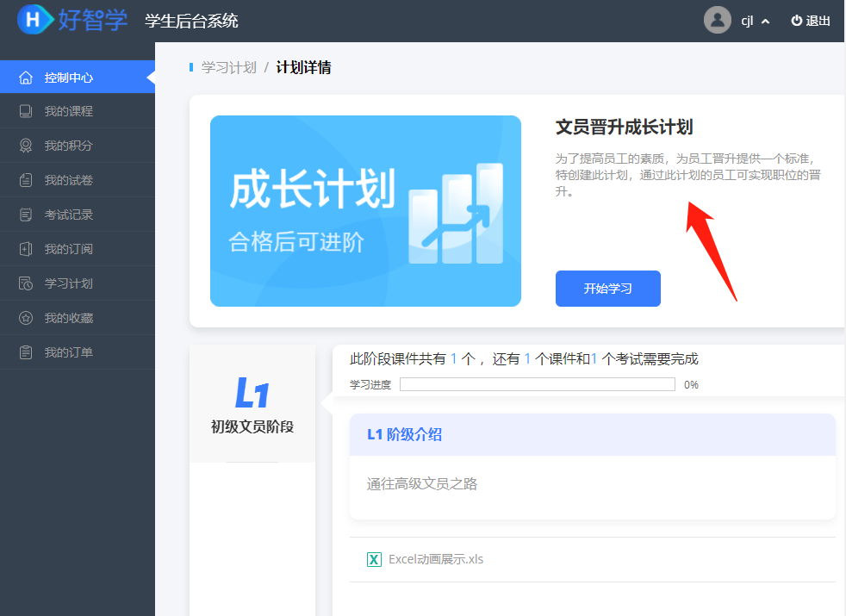Click the 我的收藏 star icon
The image size is (846, 616).
click(x=25, y=318)
